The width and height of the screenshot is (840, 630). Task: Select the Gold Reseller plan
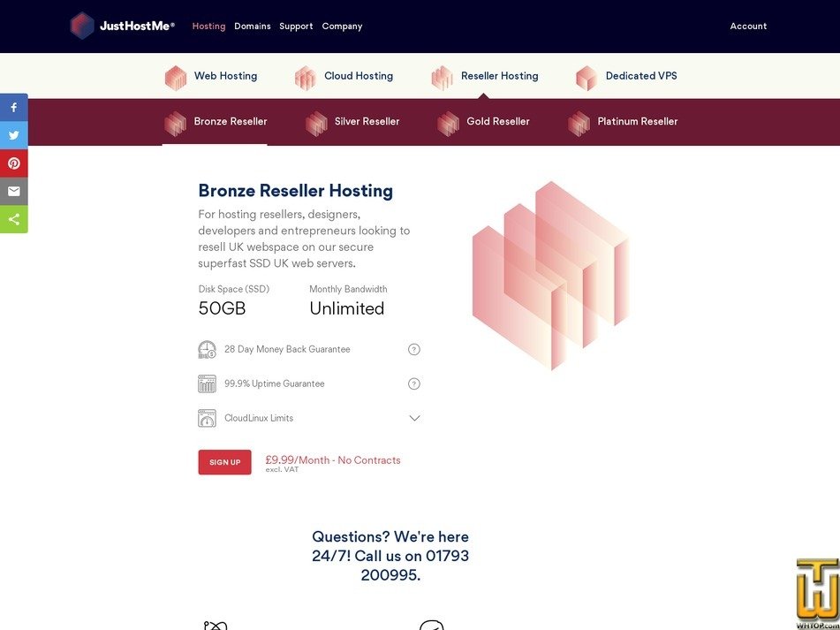coord(498,122)
